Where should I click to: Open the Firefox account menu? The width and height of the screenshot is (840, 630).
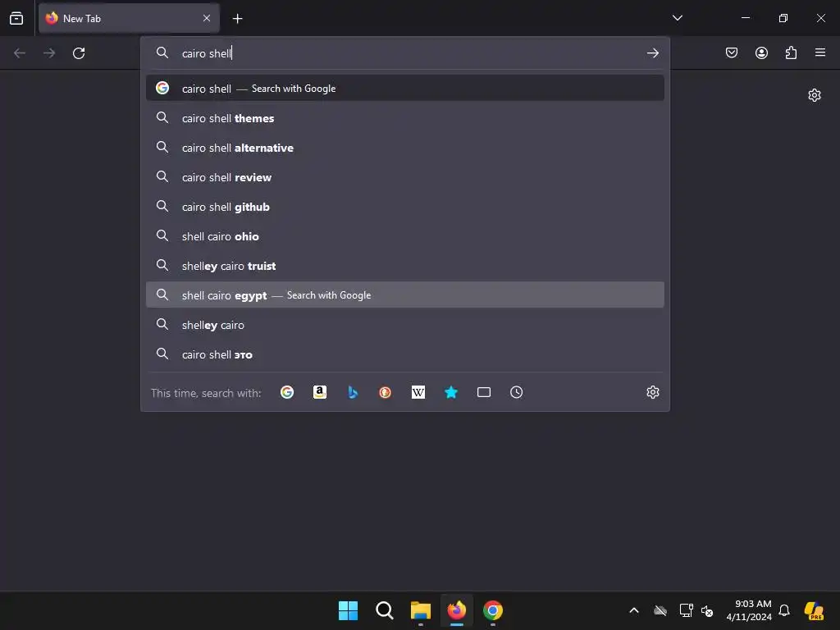(761, 52)
